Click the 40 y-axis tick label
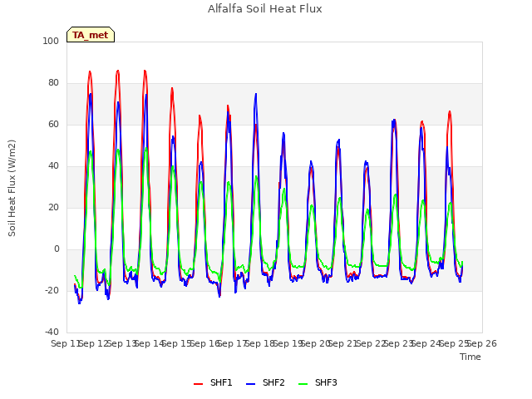532x399 pixels. pyautogui.click(x=53, y=166)
